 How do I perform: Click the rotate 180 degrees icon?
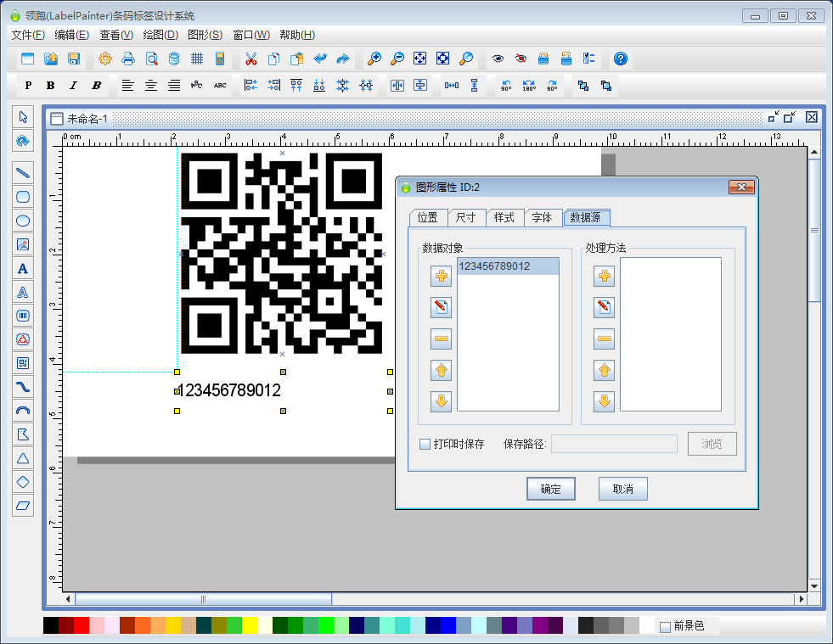[529, 85]
